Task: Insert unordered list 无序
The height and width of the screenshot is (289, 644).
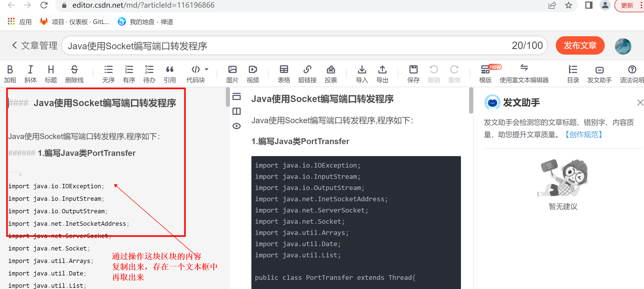Action: tap(108, 74)
